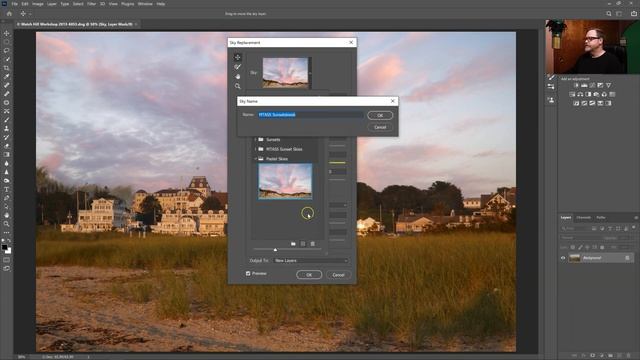Select the Horizontal Type tool
Screen dimensions: 640x360
tap(7, 189)
